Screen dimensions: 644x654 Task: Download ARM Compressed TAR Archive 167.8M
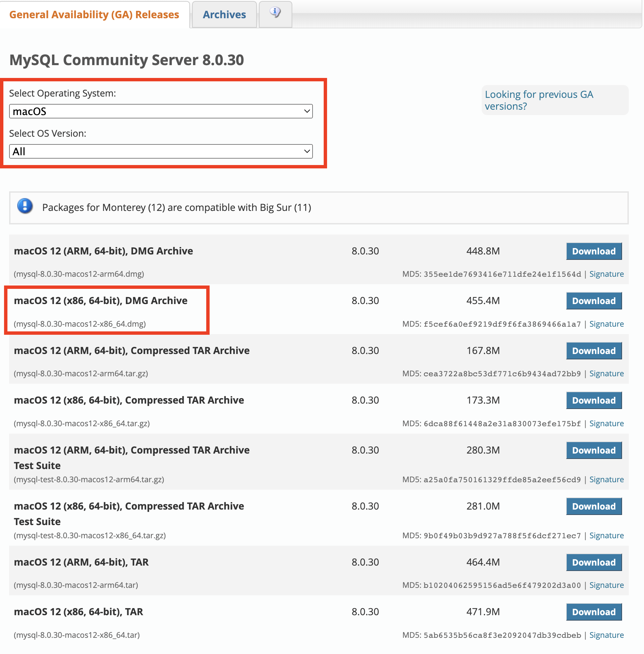594,351
